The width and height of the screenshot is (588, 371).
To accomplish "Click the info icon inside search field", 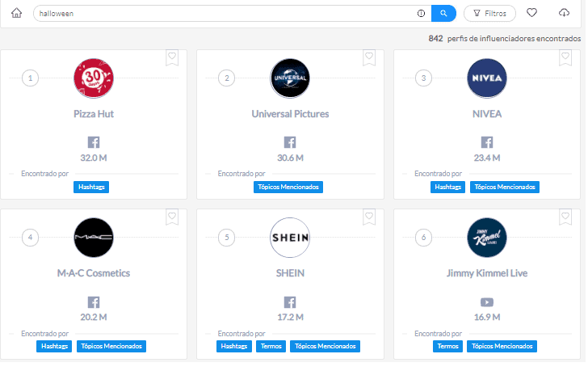I will (421, 14).
